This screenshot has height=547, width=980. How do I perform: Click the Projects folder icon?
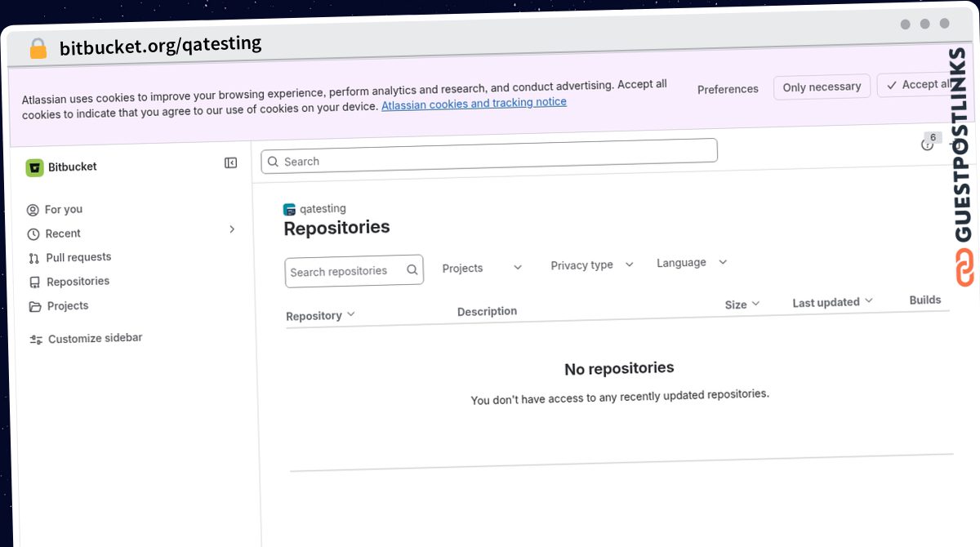(35, 307)
